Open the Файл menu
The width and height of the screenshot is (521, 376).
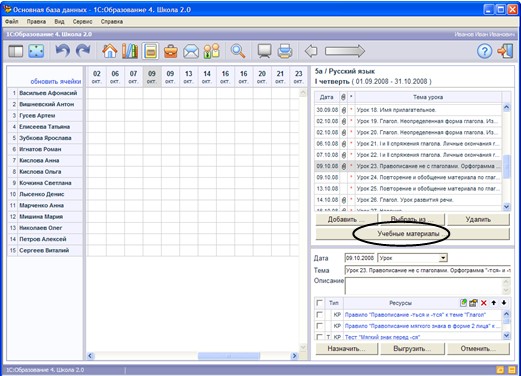click(x=12, y=22)
